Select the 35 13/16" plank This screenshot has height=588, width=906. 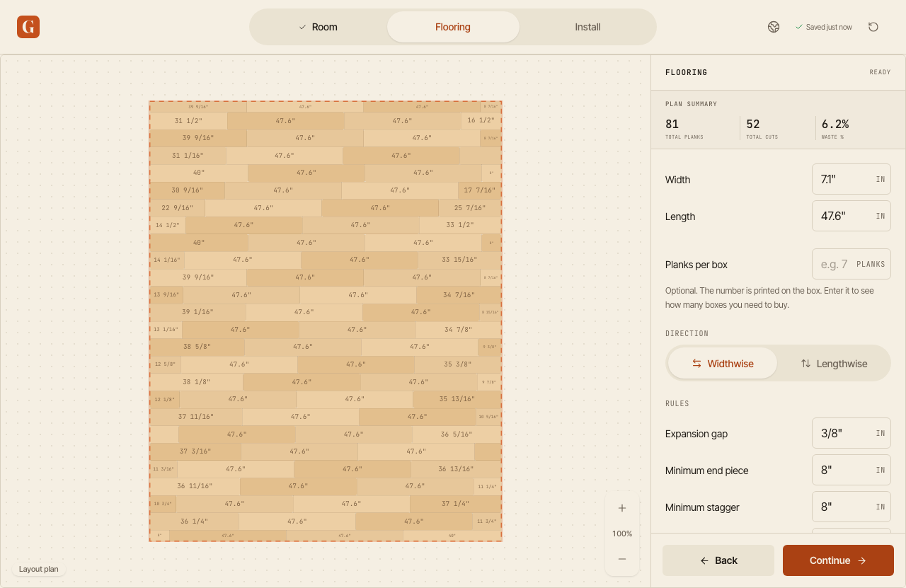(457, 399)
